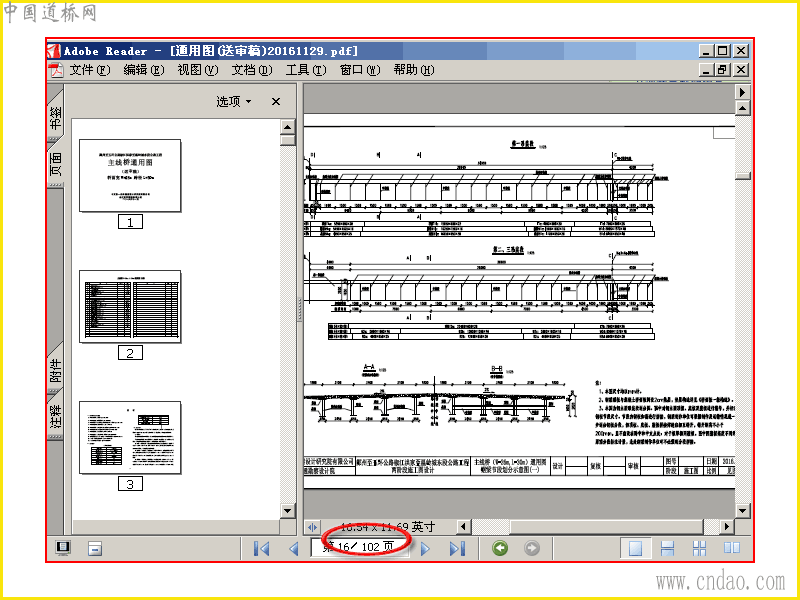Open the 编辑(E) menu
Viewport: 800px width, 600px height.
pos(144,70)
